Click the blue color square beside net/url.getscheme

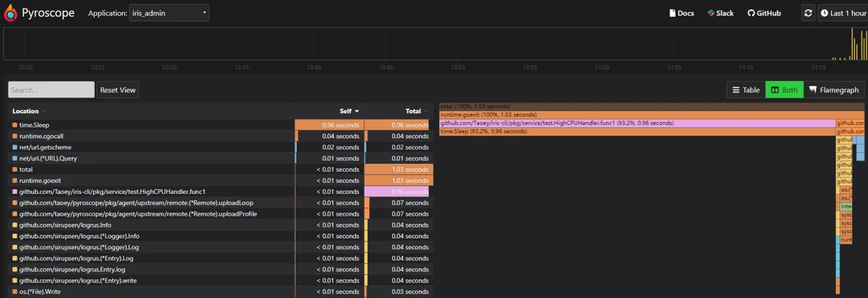14,147
